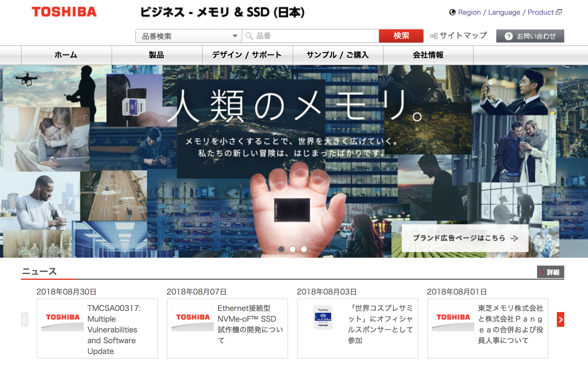The image size is (588, 367).
Task: Click the ビジネス - メモリ & SSD (日本) title
Action: (222, 12)
